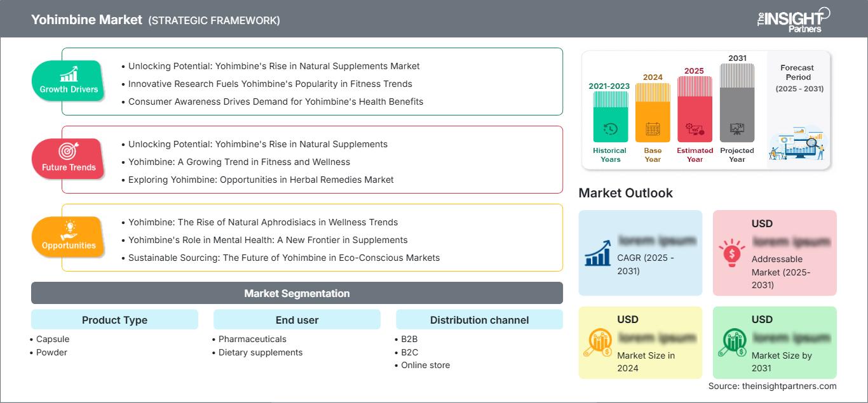Screen dimensions: 868x403
Task: Click the Opportunities lightbulb hand icon
Action: (69, 230)
